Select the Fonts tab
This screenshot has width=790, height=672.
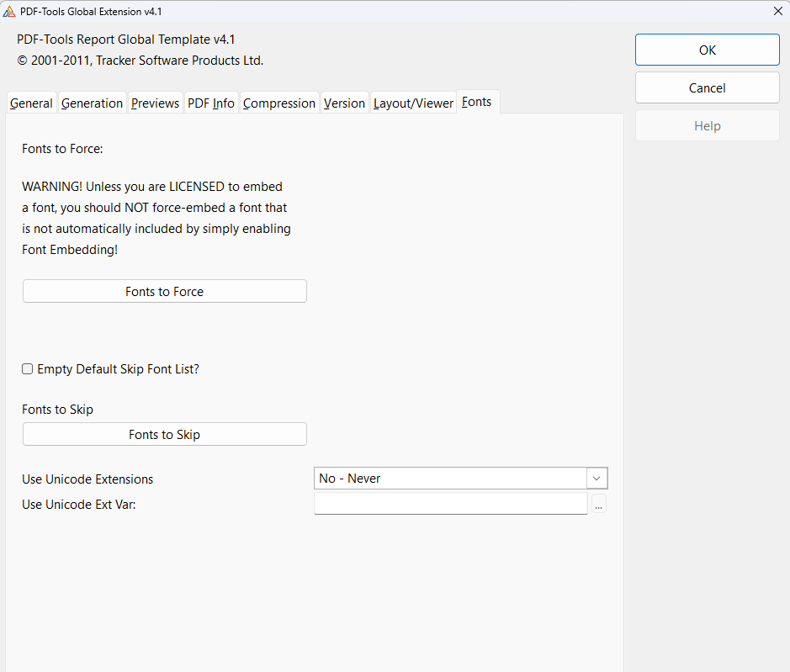[x=476, y=102]
